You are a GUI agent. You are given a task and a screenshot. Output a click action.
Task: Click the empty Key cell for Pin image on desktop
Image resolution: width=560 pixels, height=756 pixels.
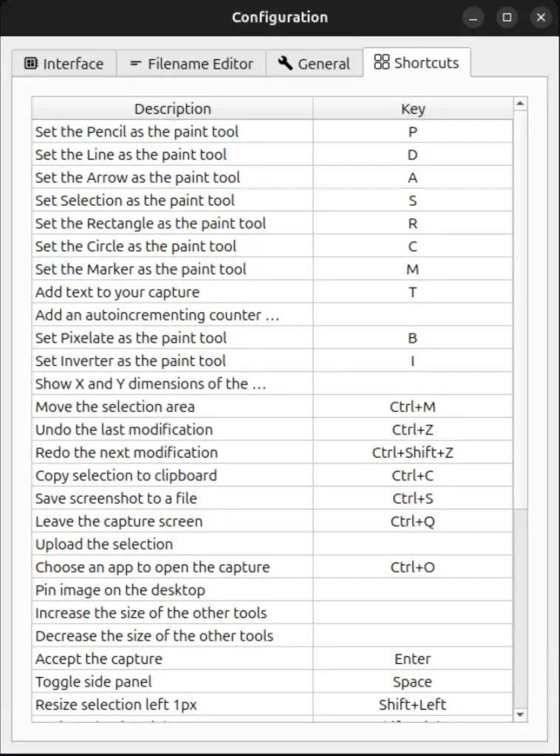[x=412, y=590]
